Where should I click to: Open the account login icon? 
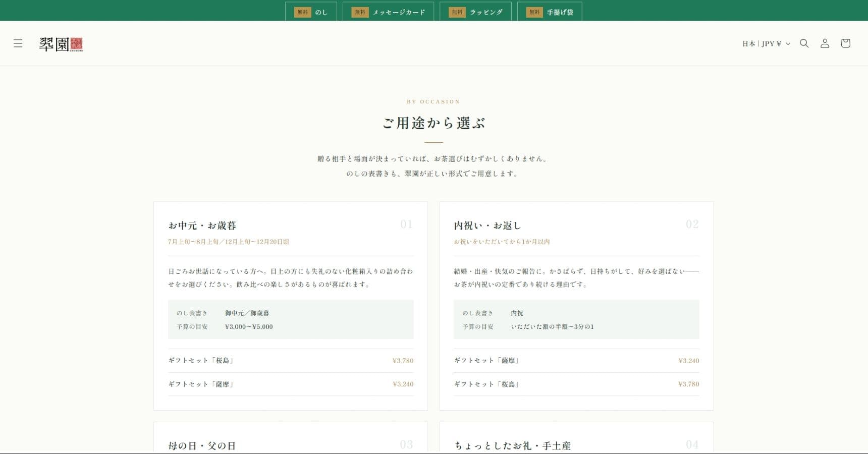[x=825, y=43]
